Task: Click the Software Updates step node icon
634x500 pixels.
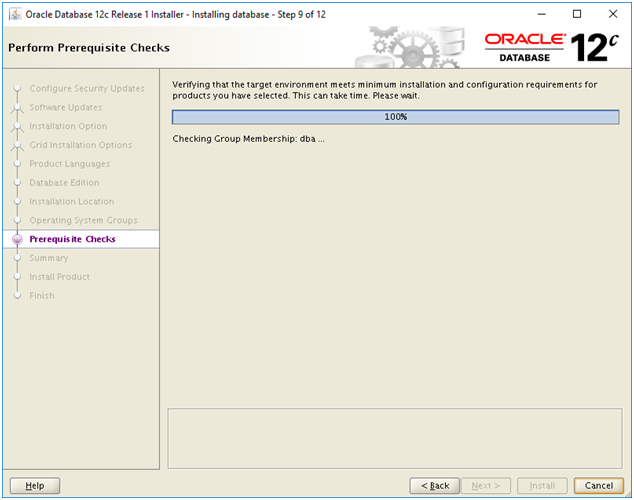Action: (x=17, y=108)
